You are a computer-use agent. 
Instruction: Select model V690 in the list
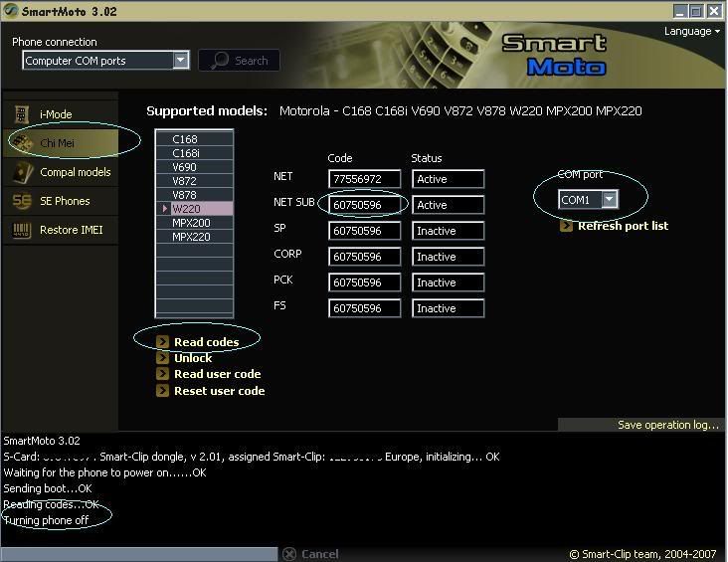coord(195,167)
